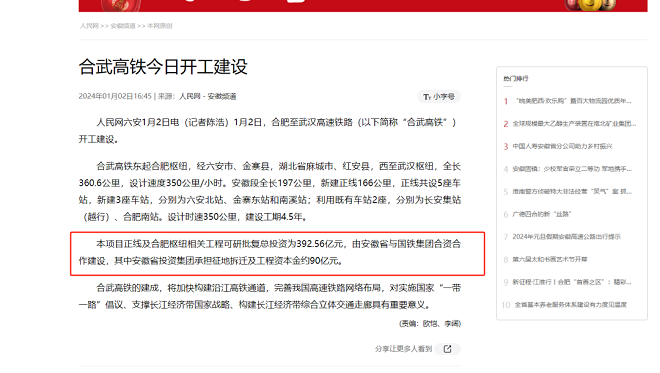The image size is (660, 373).
Task: Open hot-ranking item 4 about 安徽固镇
Action: (x=572, y=169)
